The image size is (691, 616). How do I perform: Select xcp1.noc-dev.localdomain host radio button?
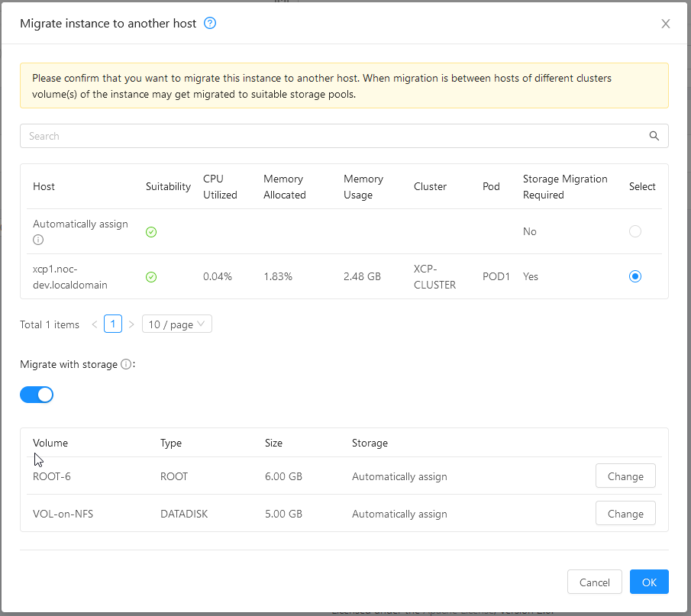634,276
